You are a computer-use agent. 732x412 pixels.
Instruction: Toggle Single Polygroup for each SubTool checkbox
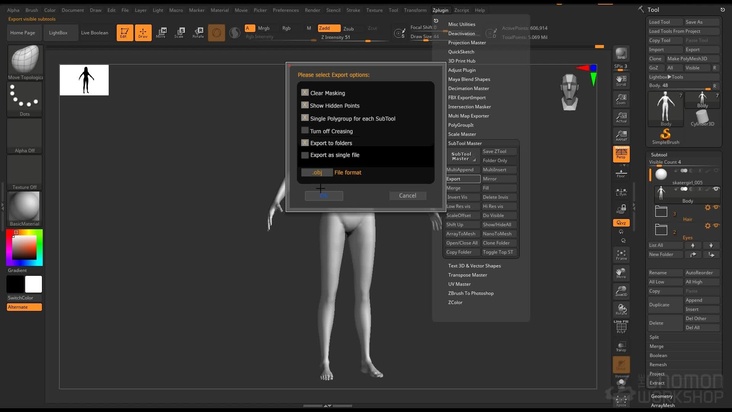tap(305, 118)
